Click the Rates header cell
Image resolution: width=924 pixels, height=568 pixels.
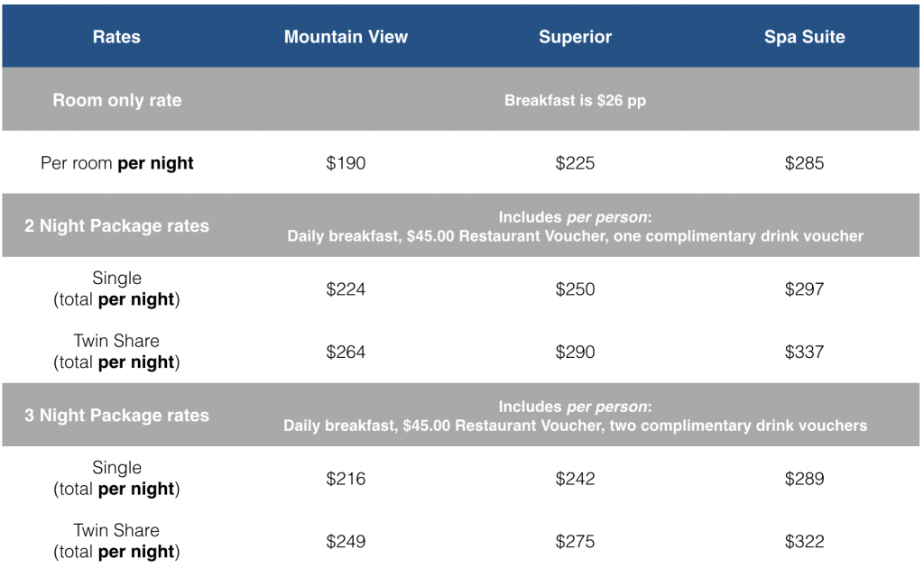tap(116, 37)
